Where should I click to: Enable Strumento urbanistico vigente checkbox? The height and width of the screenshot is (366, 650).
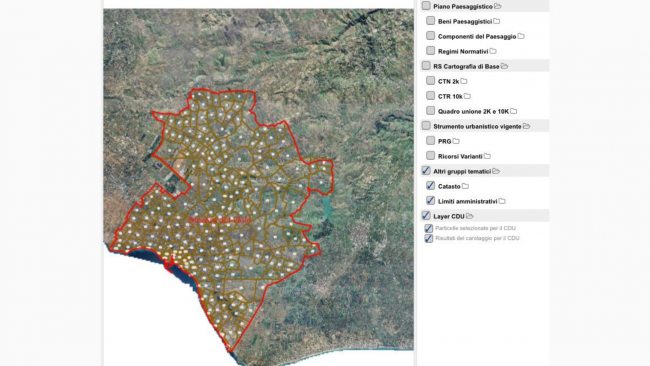[x=426, y=126]
